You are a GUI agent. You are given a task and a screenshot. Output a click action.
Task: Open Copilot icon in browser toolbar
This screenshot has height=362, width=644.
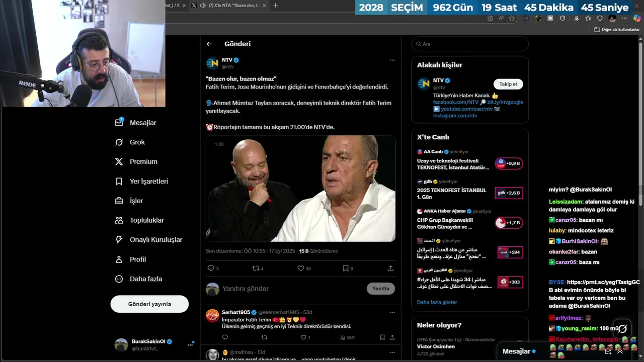point(637,18)
